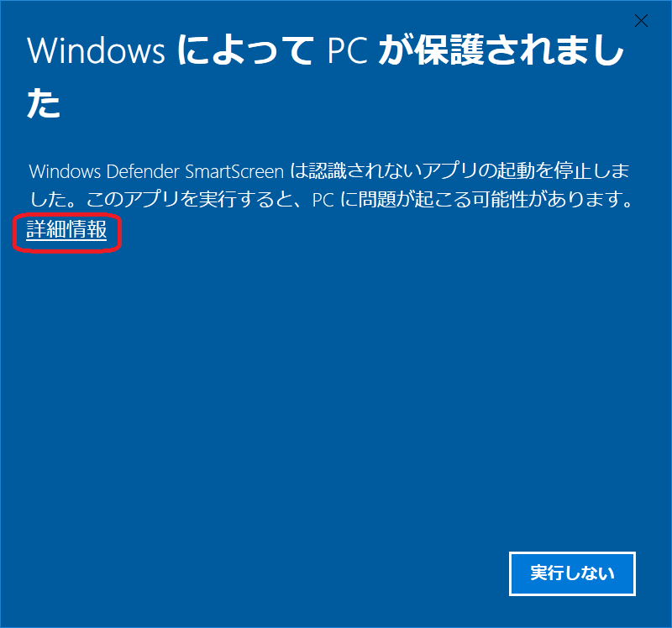
Task: Show more info via the underlined 詳細情報
Action: tap(66, 229)
